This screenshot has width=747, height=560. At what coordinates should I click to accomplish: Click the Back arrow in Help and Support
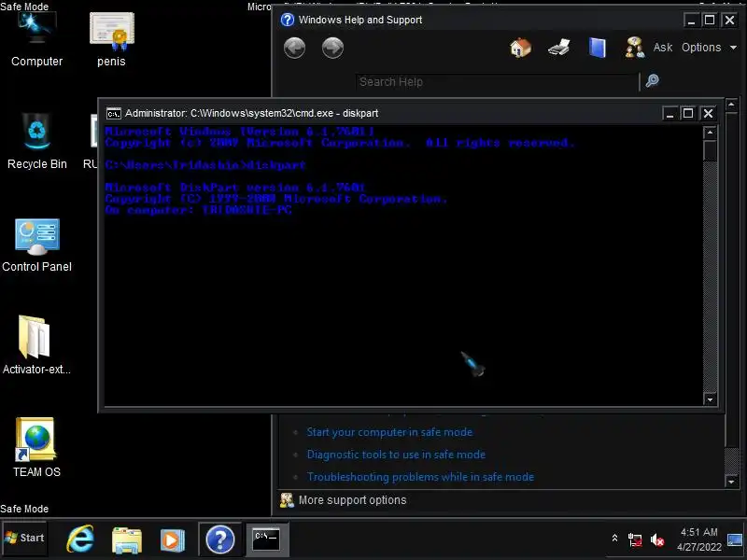(x=294, y=49)
